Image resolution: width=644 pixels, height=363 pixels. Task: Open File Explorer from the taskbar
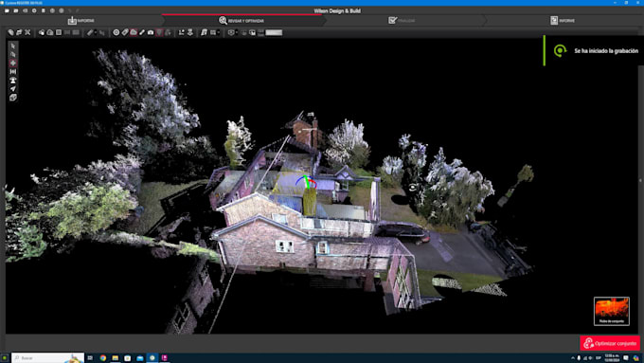click(x=115, y=358)
